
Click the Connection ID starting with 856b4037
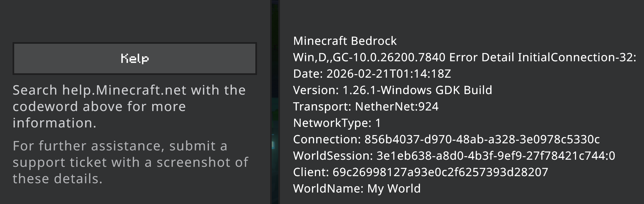[482, 139]
